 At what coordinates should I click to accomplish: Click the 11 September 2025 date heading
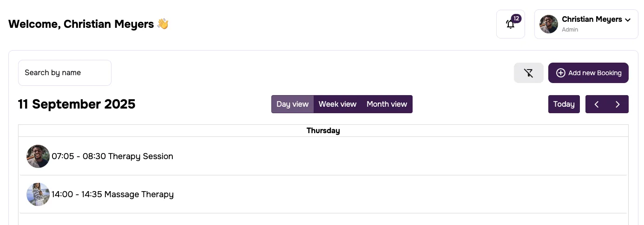(77, 104)
